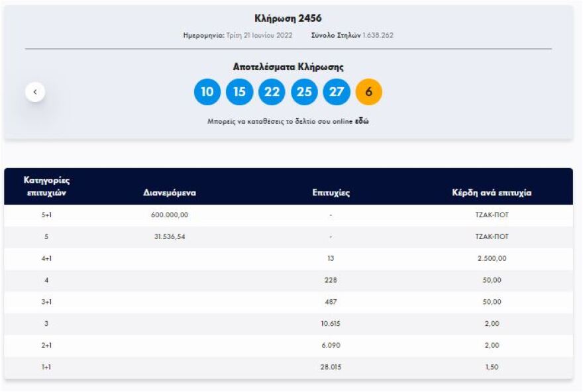Click the 'Αποτελέσματα Κλήρωσης' heading
The image size is (583, 392).
click(x=288, y=67)
